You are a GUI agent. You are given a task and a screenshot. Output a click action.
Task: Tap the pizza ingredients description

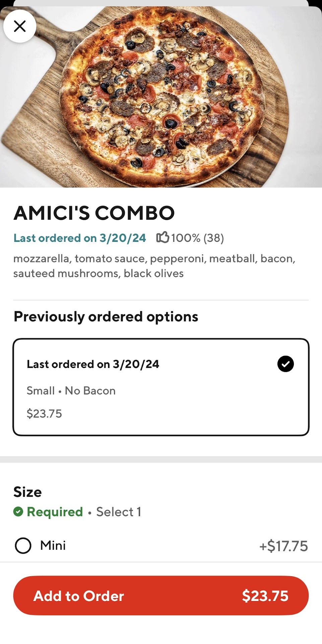[154, 266]
